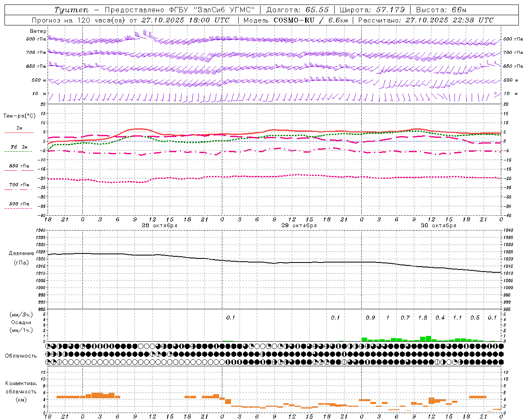The width and height of the screenshot is (525, 420).
Task: Click the (мм/3ч.) unit label
Action: pyautogui.click(x=21, y=315)
